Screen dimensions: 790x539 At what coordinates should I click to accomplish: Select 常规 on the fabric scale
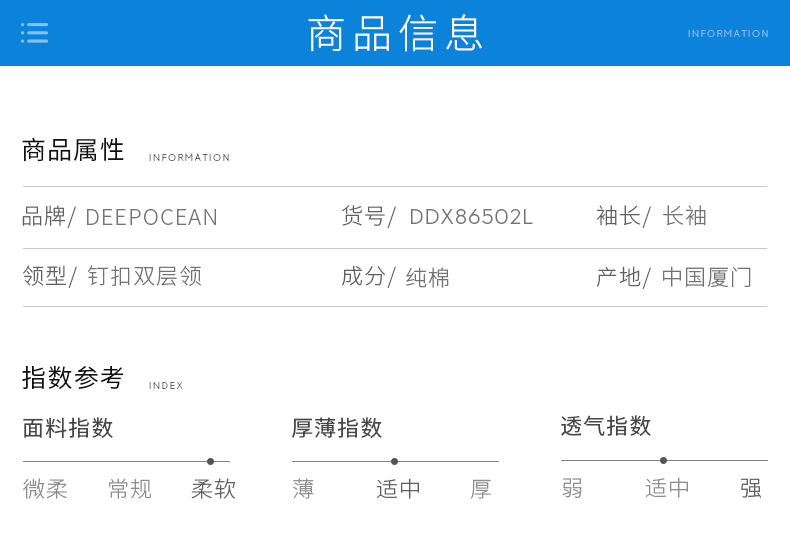[x=130, y=489]
